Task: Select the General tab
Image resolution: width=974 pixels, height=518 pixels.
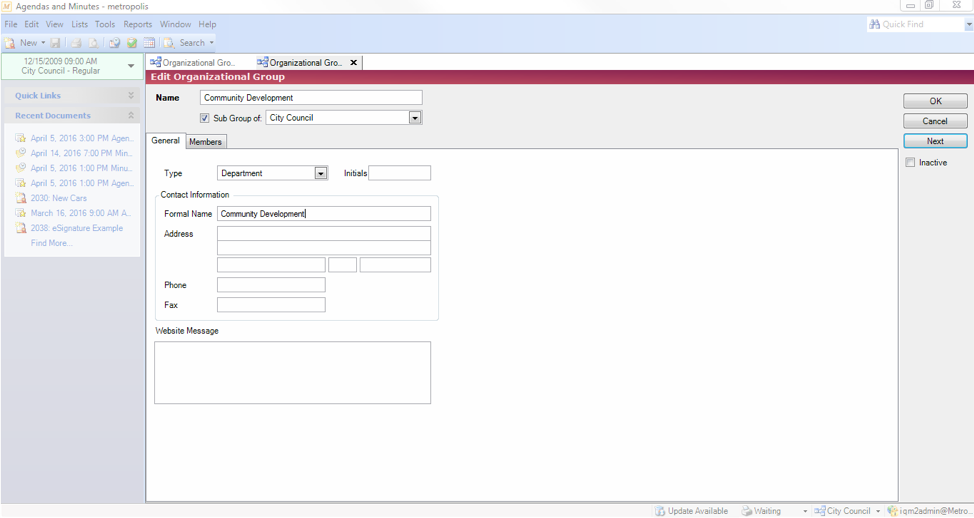Action: [165, 141]
